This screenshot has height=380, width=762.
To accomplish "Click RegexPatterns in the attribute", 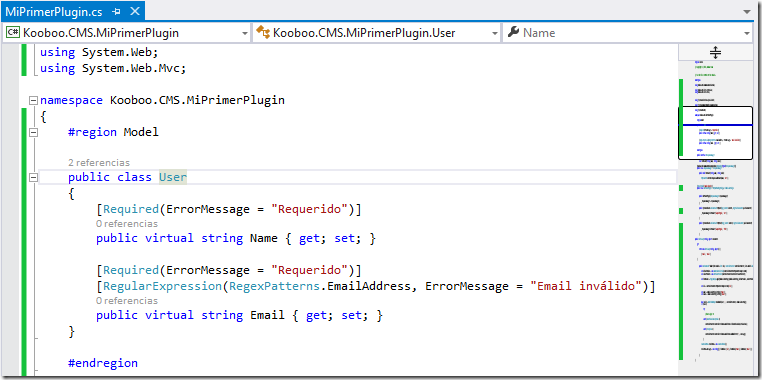I will point(275,286).
